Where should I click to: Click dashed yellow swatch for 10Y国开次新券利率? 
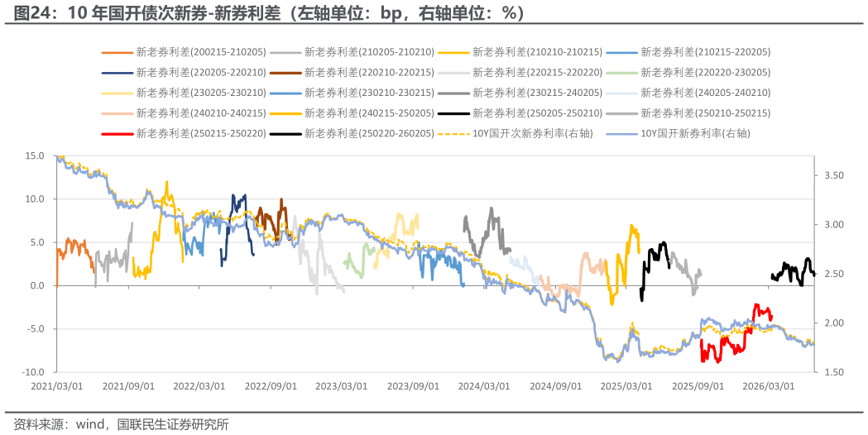[454, 135]
